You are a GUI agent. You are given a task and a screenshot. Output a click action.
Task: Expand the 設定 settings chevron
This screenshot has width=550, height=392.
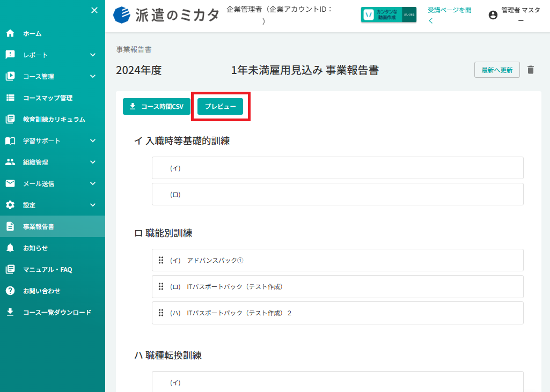click(93, 205)
